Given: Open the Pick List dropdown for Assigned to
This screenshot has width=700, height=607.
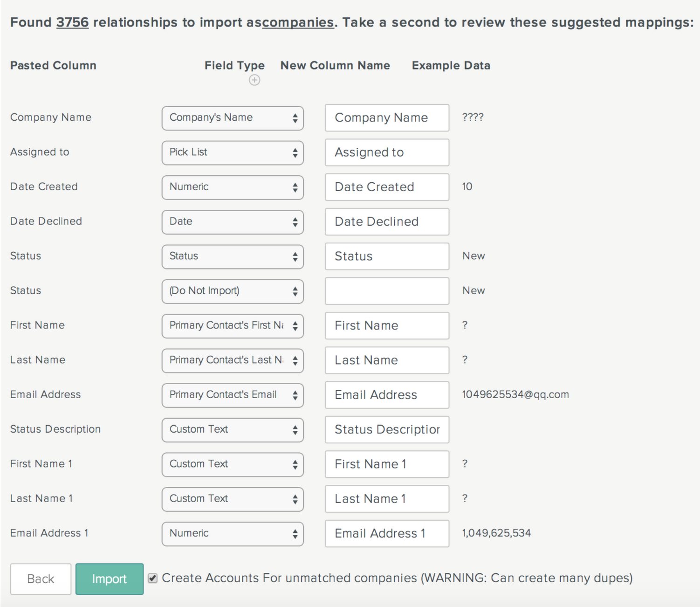Looking at the screenshot, I should pos(233,152).
